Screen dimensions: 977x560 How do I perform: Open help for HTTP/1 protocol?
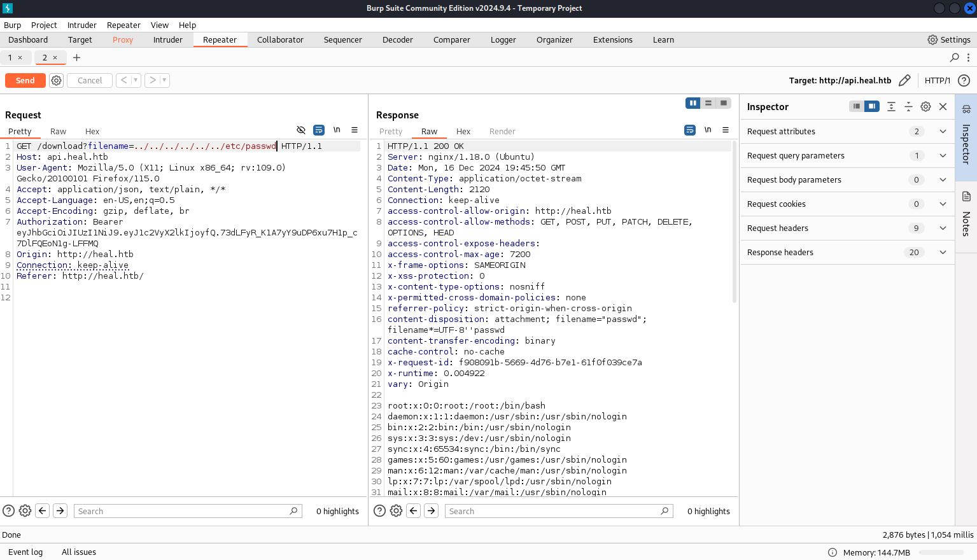[964, 80]
